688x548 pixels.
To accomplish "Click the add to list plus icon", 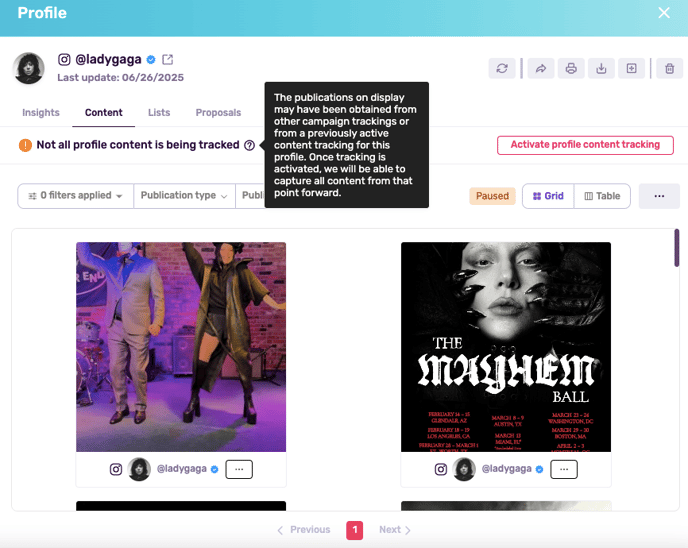I will [x=631, y=69].
